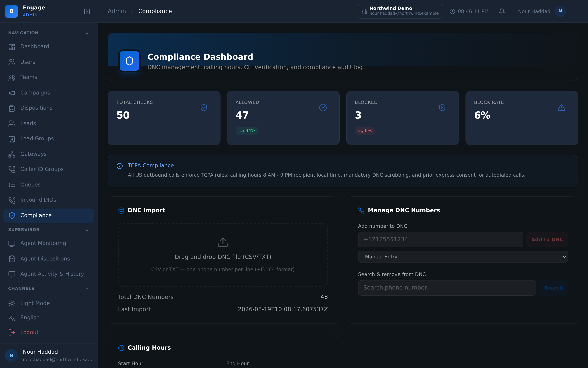The image size is (588, 368).
Task: Click the Admin breadcrumb link
Action: coord(117,11)
